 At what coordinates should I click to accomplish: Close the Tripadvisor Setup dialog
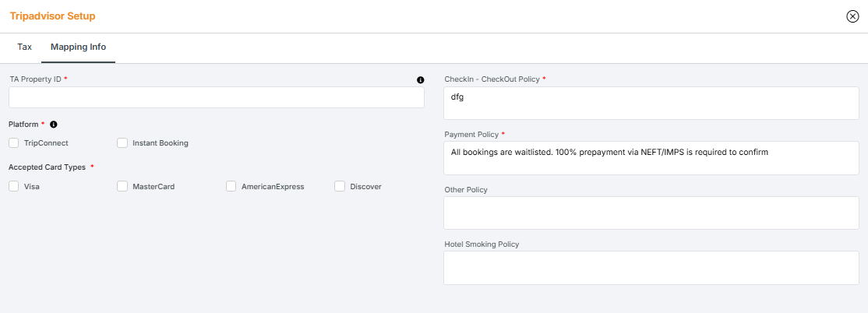852,16
